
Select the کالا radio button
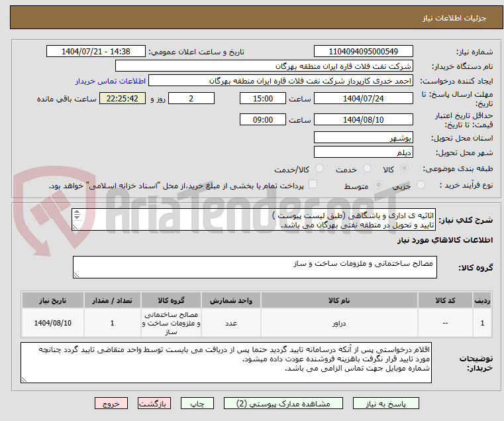point(404,168)
